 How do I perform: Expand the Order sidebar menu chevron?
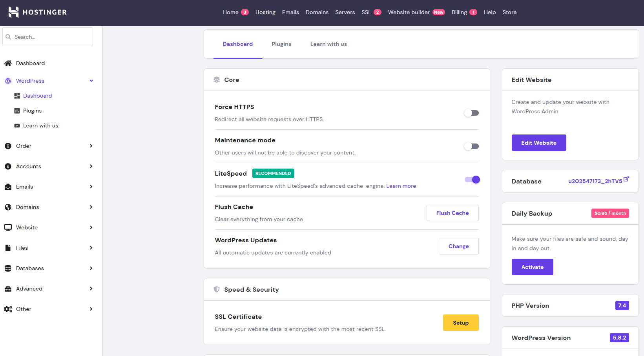tap(91, 146)
